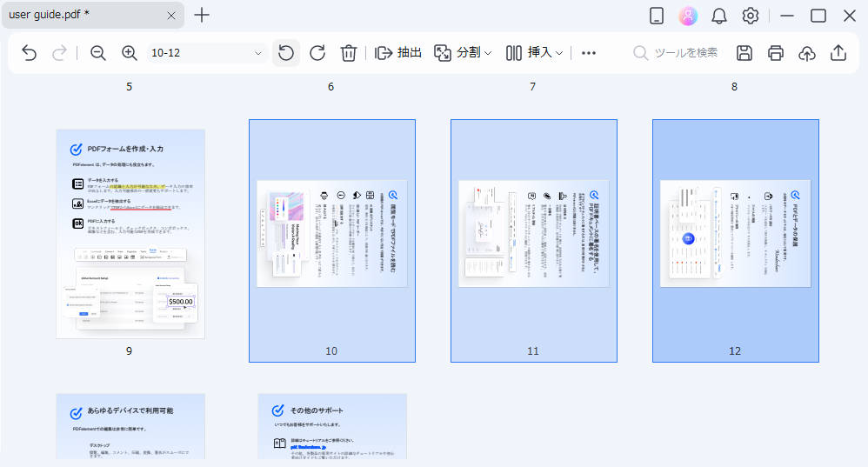Select the あらゆるデバイスで利用可能 page thumbnail
This screenshot has height=467, width=868.
(x=130, y=426)
